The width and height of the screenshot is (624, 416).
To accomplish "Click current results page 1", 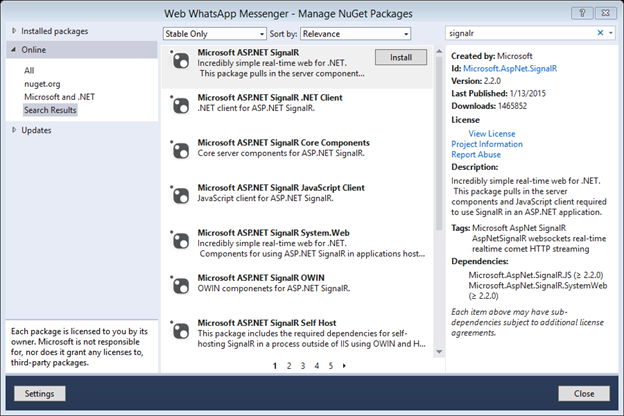I will [x=275, y=365].
